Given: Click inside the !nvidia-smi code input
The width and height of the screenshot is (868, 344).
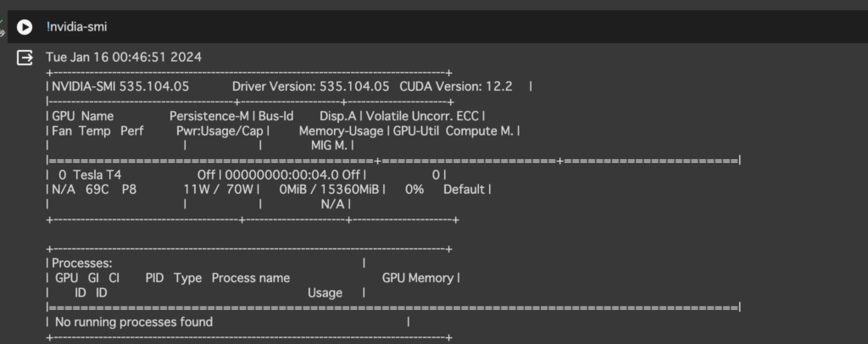Looking at the screenshot, I should [254, 27].
